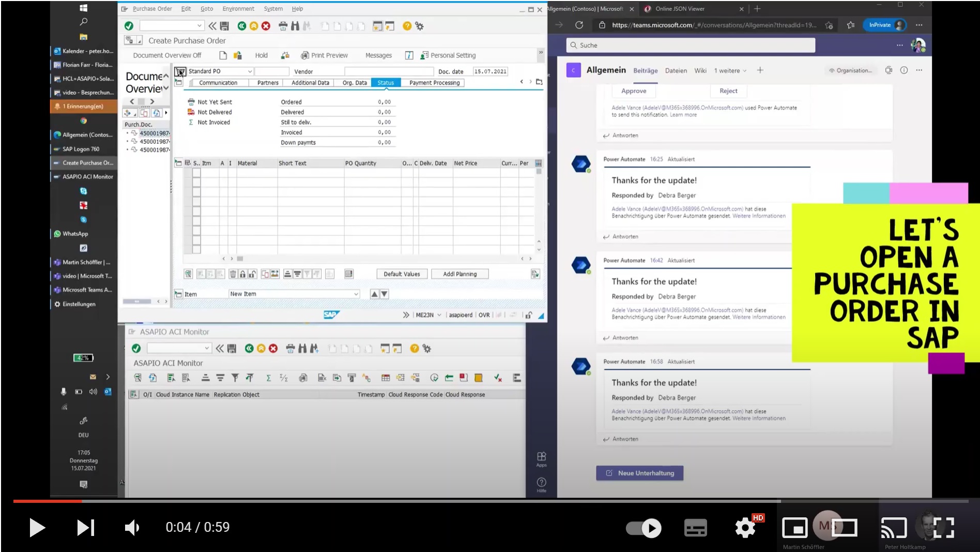
Task: Click the green Back icon in SAP toolbar
Action: tap(242, 25)
